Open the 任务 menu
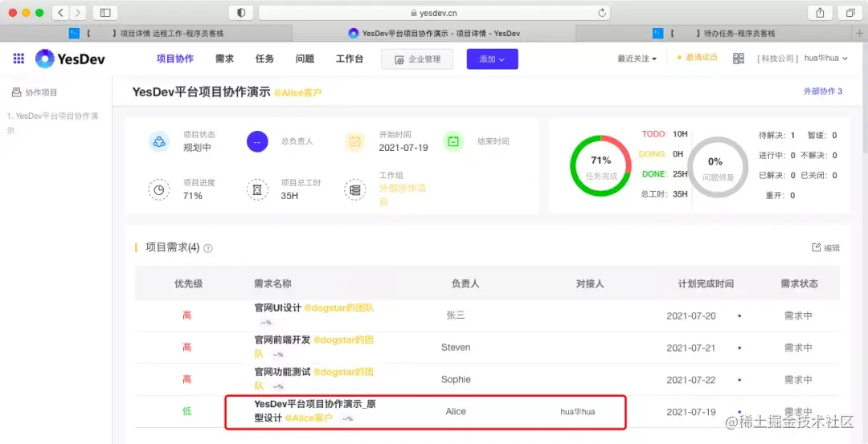 [264, 59]
